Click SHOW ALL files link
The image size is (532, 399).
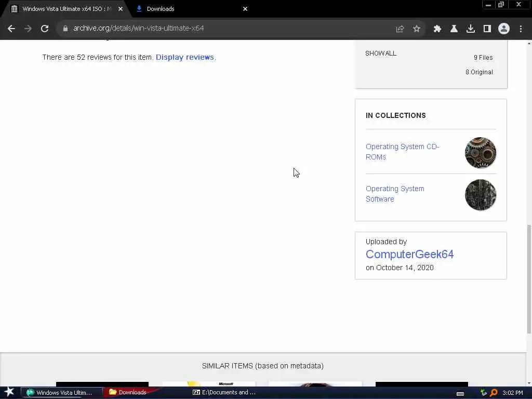[381, 54]
